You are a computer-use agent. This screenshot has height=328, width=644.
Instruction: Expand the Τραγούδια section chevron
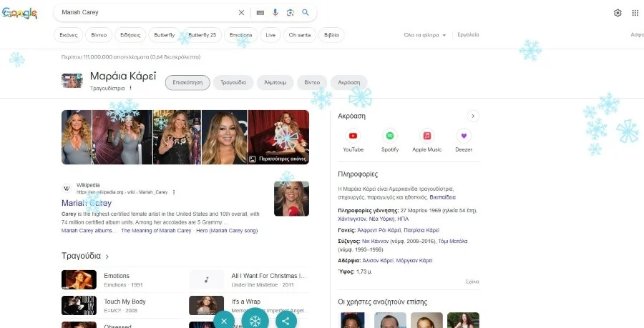(107, 257)
